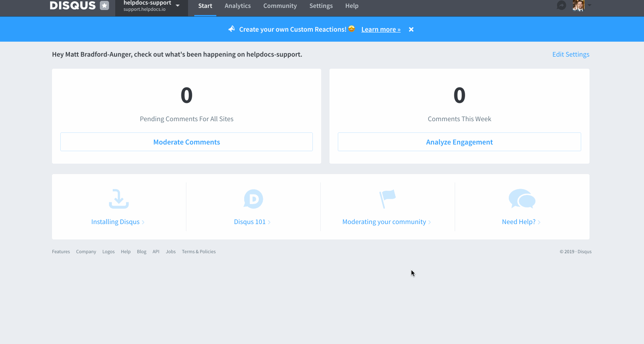Open the Blog footer link
644x344 pixels.
(141, 252)
